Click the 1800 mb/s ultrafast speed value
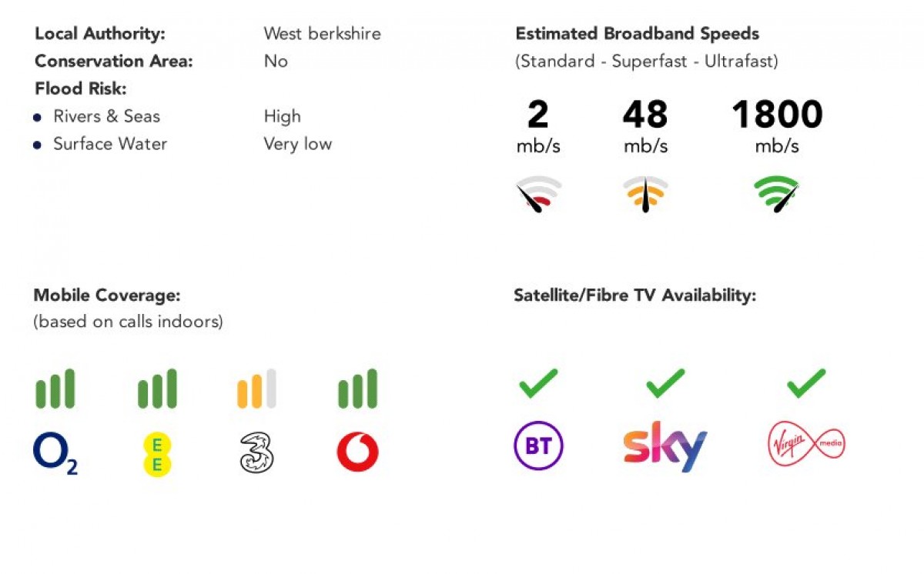 pyautogui.click(x=776, y=115)
